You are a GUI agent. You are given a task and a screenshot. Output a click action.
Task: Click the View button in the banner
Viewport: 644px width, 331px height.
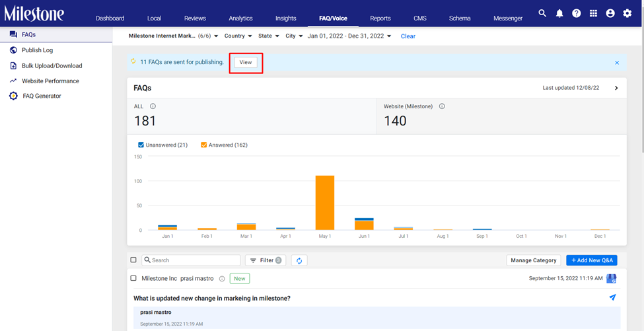click(x=246, y=62)
